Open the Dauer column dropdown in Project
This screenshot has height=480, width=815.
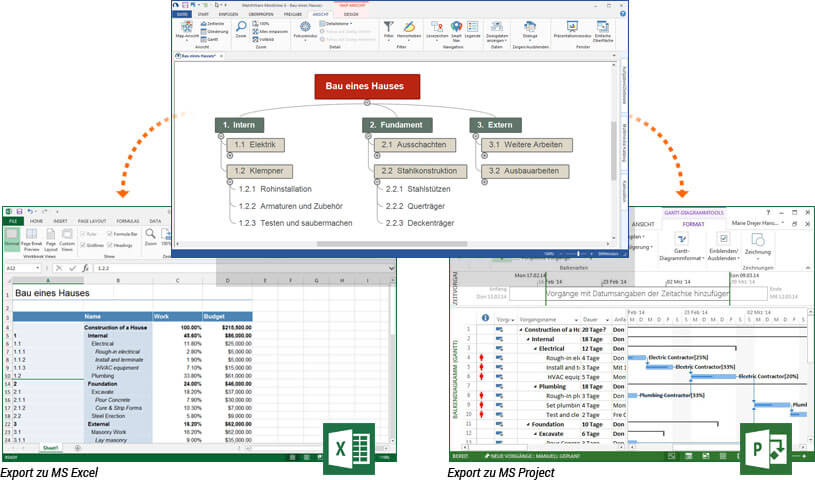coord(607,320)
